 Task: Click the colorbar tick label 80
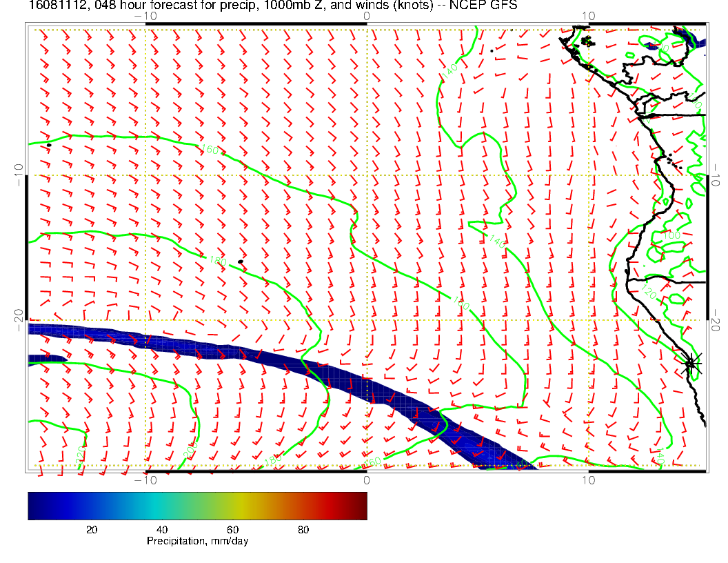coord(303,529)
